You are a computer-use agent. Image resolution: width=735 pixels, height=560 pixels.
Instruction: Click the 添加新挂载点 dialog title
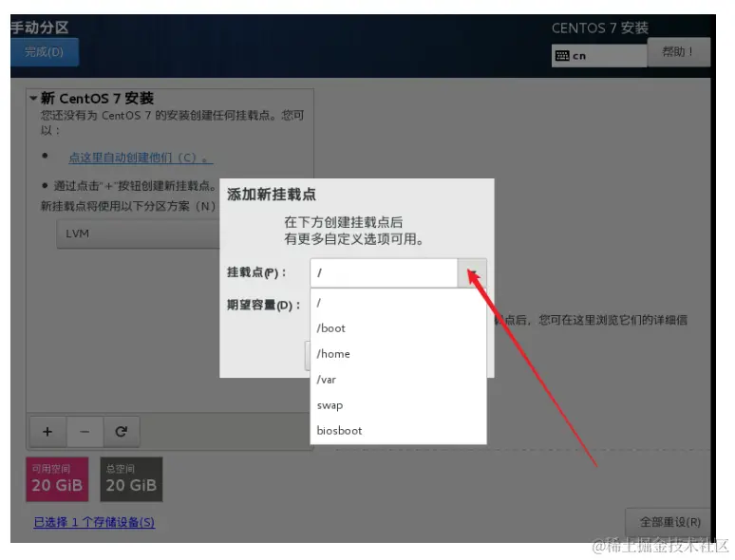272,195
